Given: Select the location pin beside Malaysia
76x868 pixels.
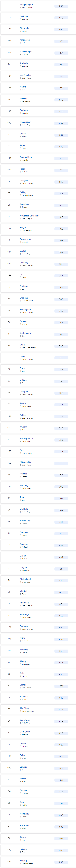Looking at the screenshot, I should coord(20,55).
